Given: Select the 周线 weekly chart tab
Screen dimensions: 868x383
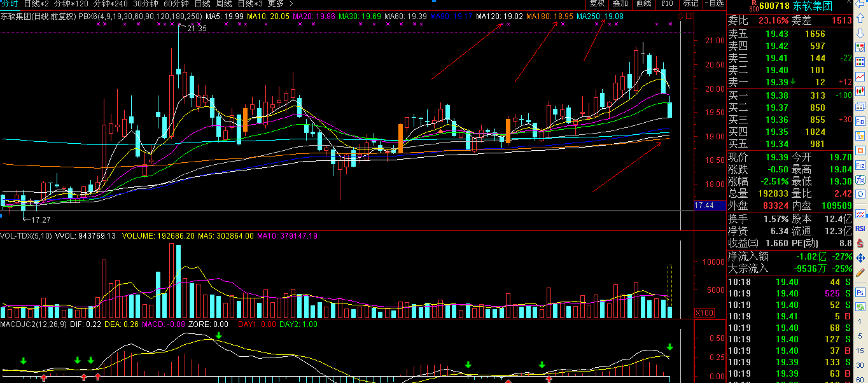Looking at the screenshot, I should point(223,4).
